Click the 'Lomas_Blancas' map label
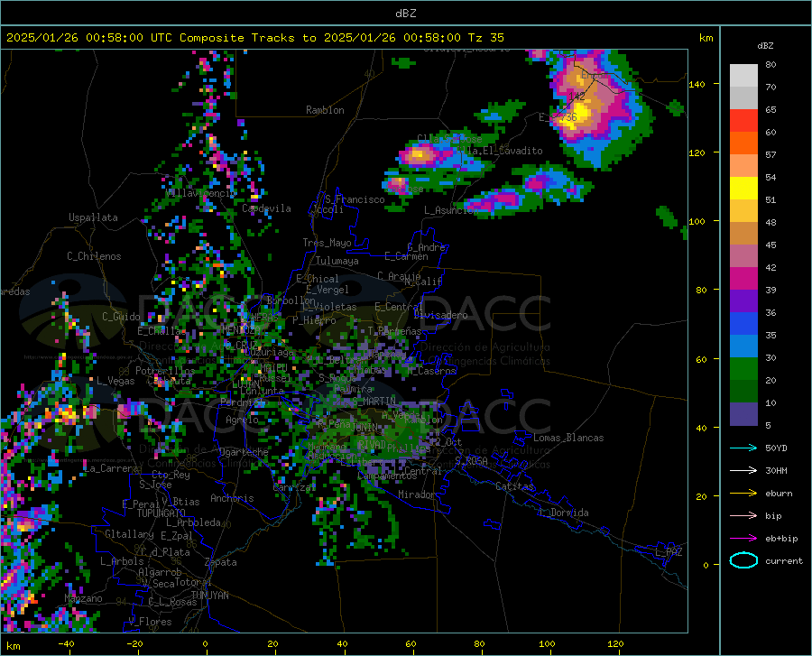 [568, 438]
